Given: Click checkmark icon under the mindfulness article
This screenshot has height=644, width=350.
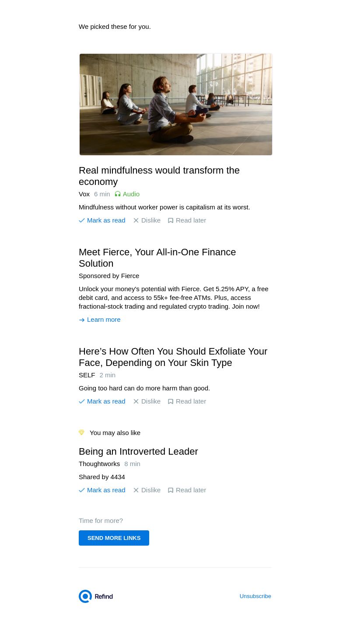Looking at the screenshot, I should [x=82, y=220].
